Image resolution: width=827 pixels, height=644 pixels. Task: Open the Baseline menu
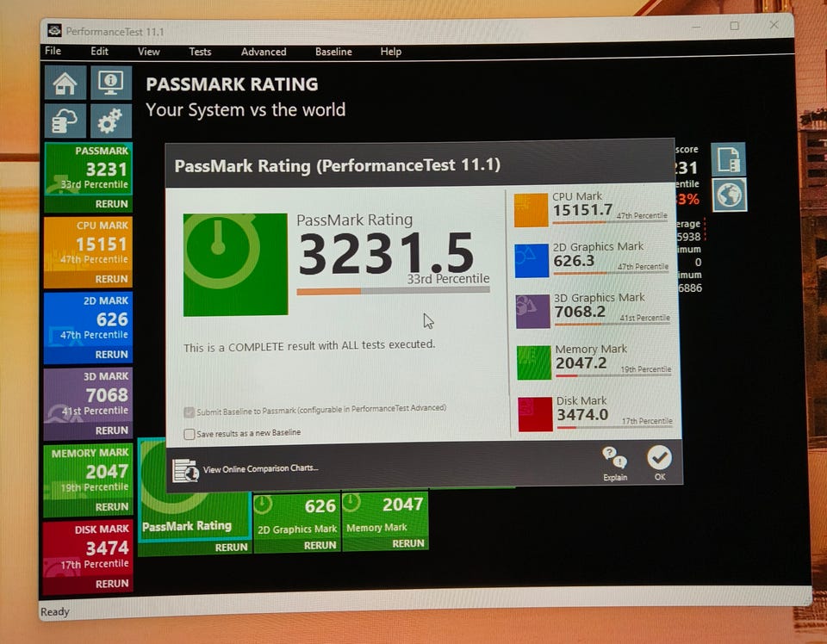click(333, 52)
